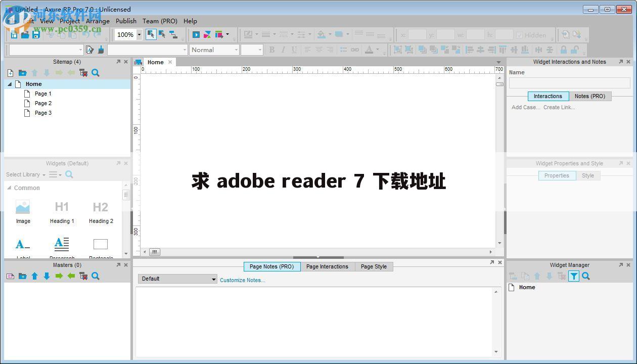Open the Default page notes dropdown
This screenshot has height=364, width=637.
click(x=177, y=279)
